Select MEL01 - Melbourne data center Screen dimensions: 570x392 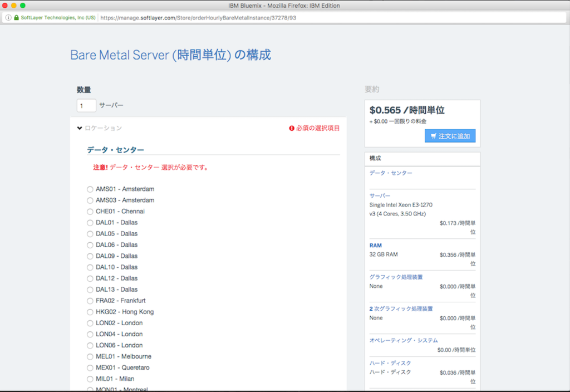point(90,357)
